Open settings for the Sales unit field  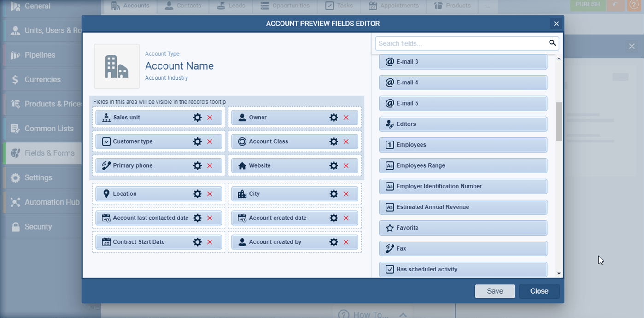point(198,118)
